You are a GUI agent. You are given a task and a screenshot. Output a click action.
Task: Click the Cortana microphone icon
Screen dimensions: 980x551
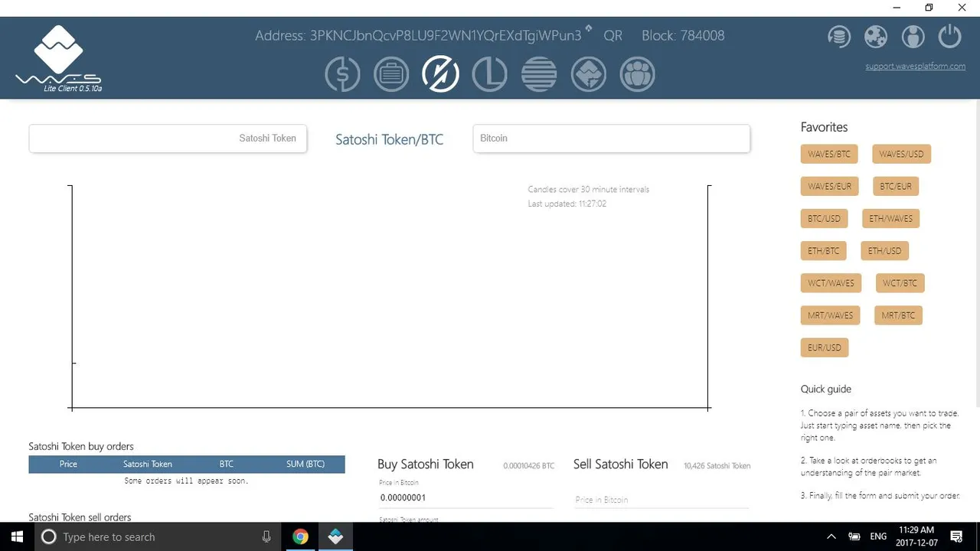[x=266, y=536]
